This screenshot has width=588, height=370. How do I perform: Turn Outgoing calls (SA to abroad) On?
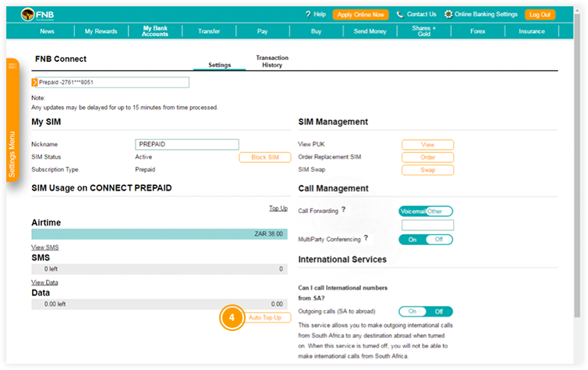pyautogui.click(x=413, y=311)
